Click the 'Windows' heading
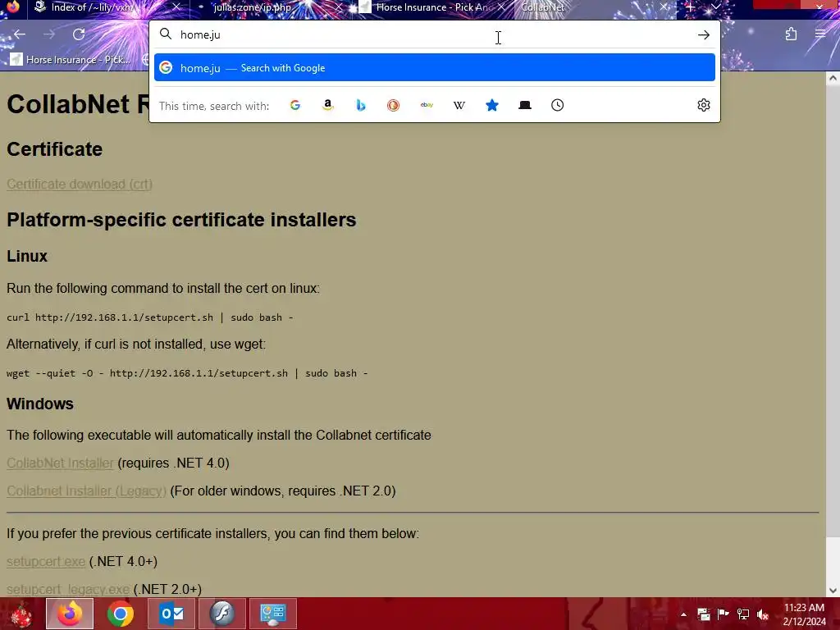840x630 pixels. 40,404
